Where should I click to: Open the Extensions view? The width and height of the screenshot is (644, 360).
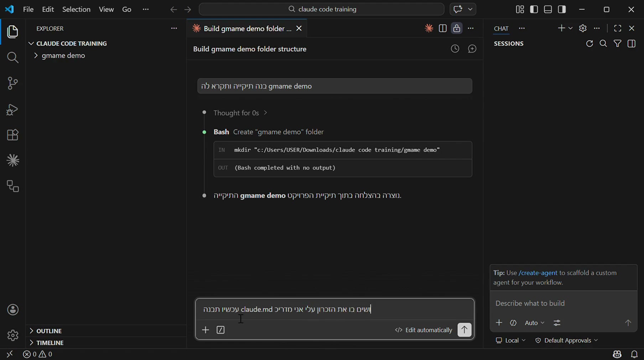tap(13, 135)
